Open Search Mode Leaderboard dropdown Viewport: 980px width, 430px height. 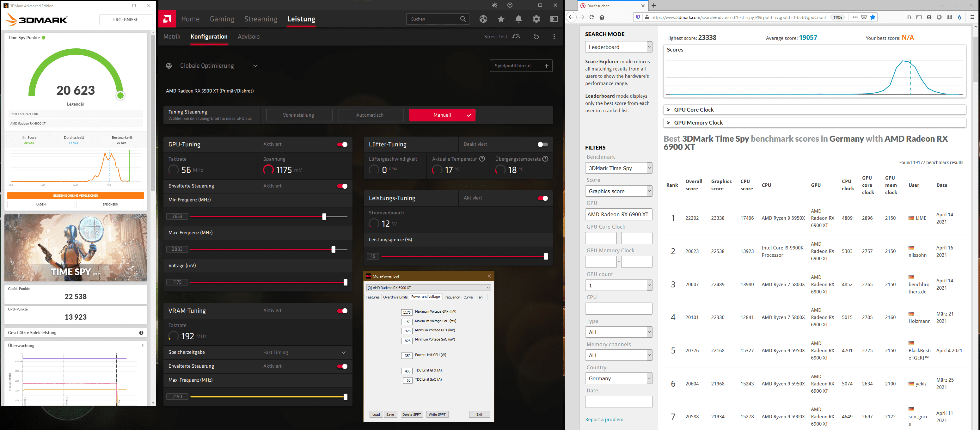619,47
